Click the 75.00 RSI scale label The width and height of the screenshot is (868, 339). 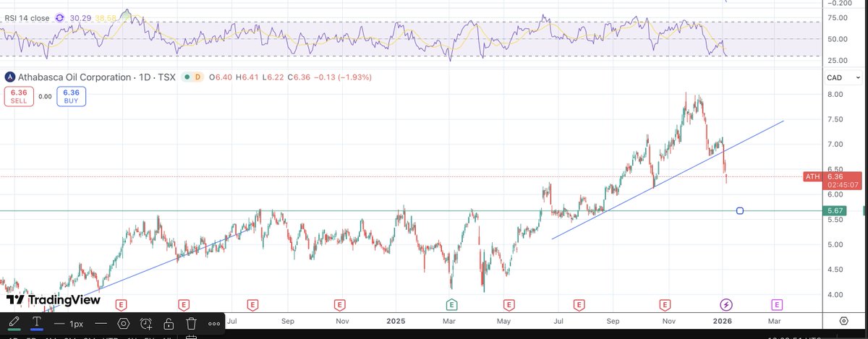pos(838,17)
